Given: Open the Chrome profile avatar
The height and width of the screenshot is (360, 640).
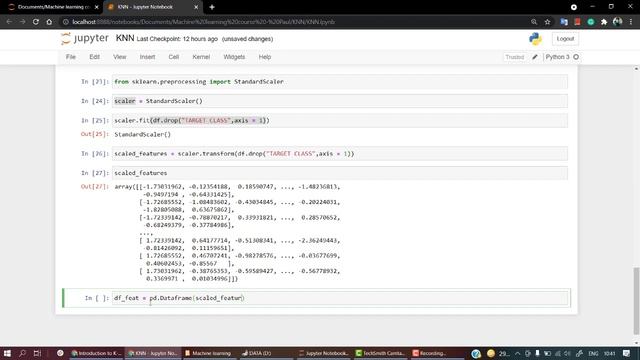Looking at the screenshot, I should pos(618,22).
